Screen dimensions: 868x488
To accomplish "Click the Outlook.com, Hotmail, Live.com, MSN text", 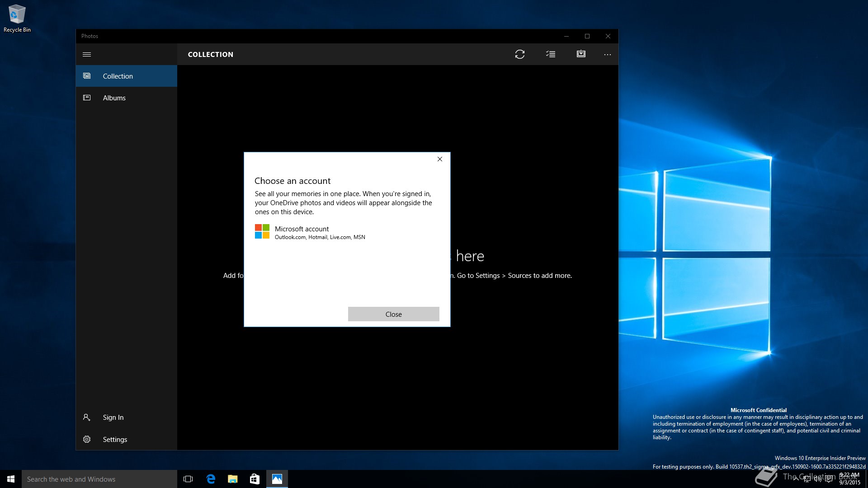I will pyautogui.click(x=320, y=237).
